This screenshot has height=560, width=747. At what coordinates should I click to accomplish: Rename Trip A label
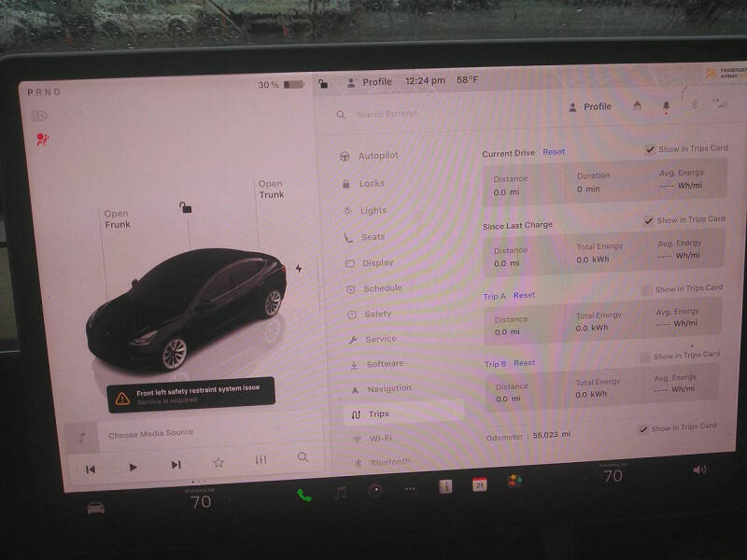[494, 296]
